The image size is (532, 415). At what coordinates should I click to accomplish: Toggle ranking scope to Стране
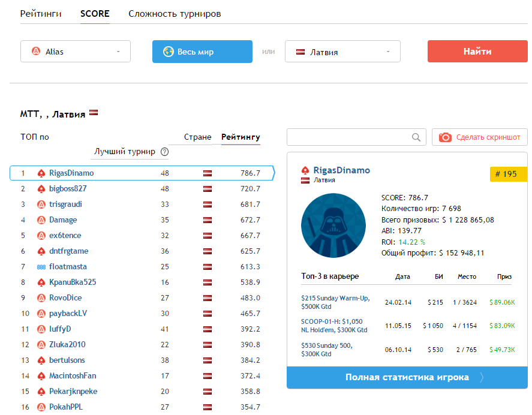coord(197,137)
